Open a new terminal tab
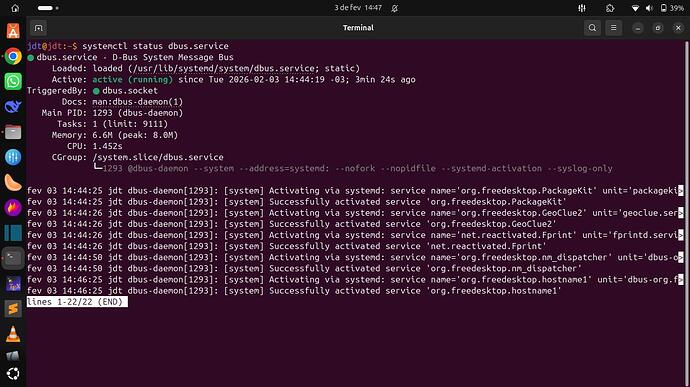This screenshot has width=690, height=387. tap(39, 28)
